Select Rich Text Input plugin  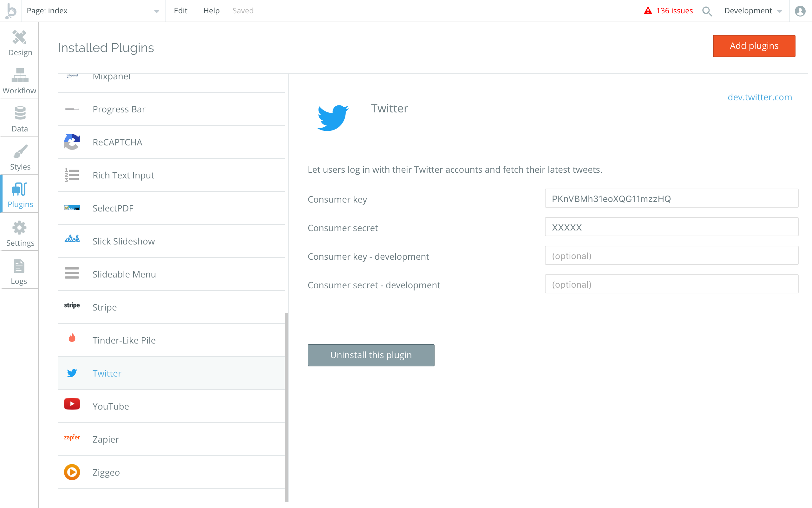(x=171, y=175)
